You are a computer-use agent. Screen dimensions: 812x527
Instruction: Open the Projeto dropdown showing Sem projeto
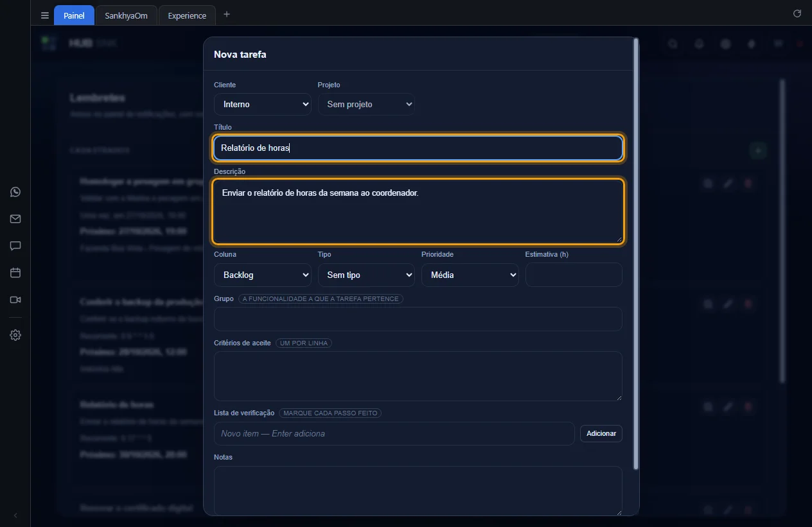click(366, 104)
